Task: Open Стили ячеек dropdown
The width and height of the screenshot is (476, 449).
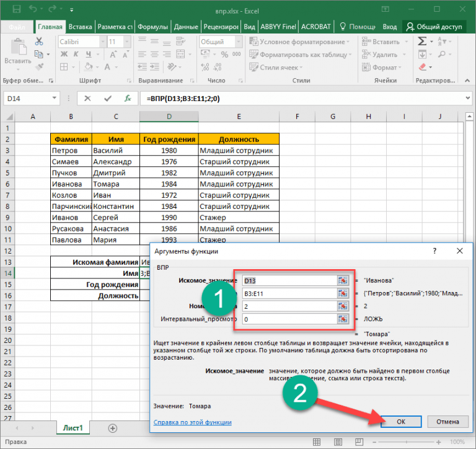Action: [x=276, y=68]
